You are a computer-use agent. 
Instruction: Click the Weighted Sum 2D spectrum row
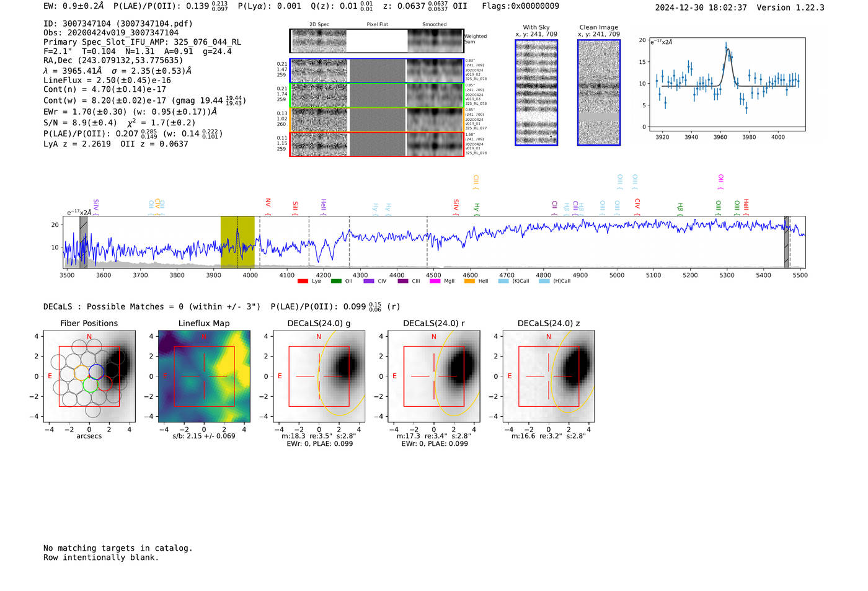[x=376, y=41]
